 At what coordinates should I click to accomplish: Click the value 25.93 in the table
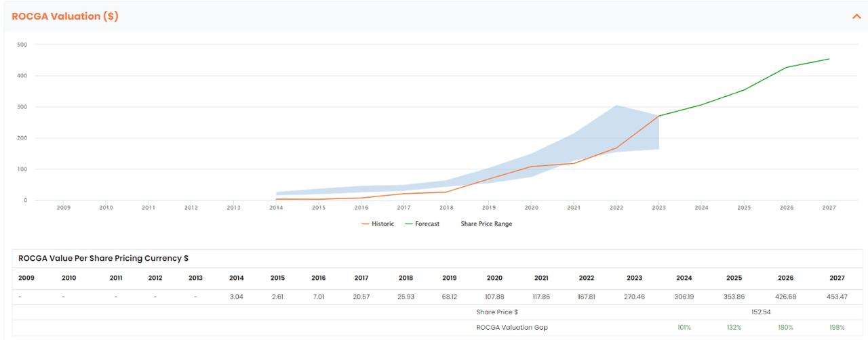(406, 297)
